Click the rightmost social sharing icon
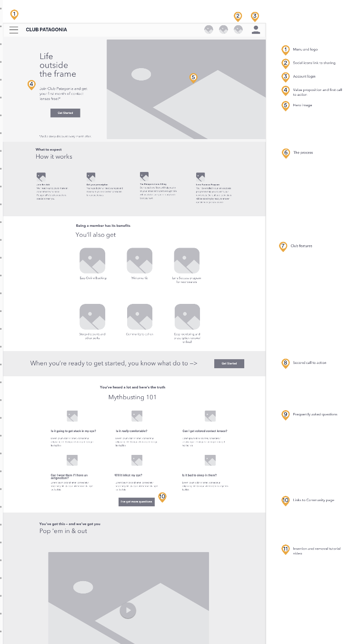The image size is (359, 644). tap(238, 30)
